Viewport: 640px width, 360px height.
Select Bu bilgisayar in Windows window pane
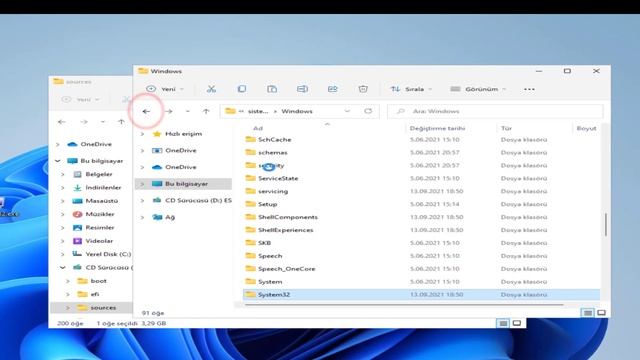point(186,184)
